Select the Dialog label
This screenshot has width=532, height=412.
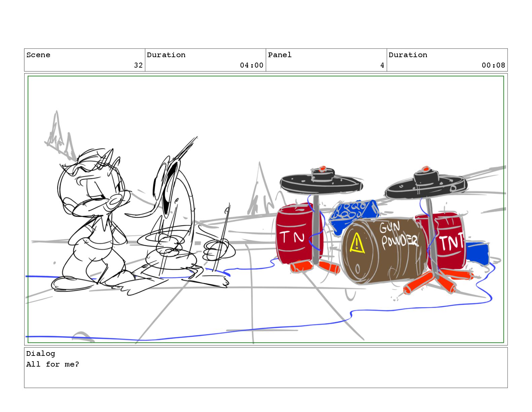41,353
